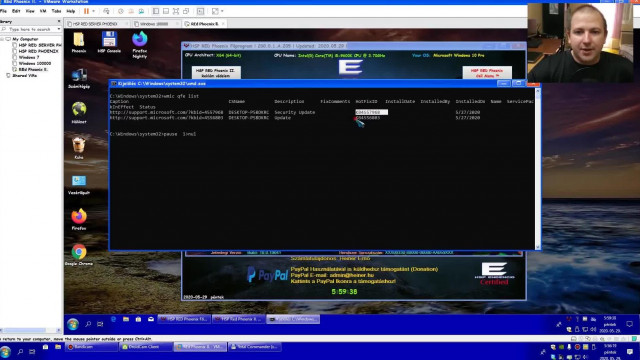Select Windows 7 in the library tree
Screen dimensions: 640x360
point(29,58)
